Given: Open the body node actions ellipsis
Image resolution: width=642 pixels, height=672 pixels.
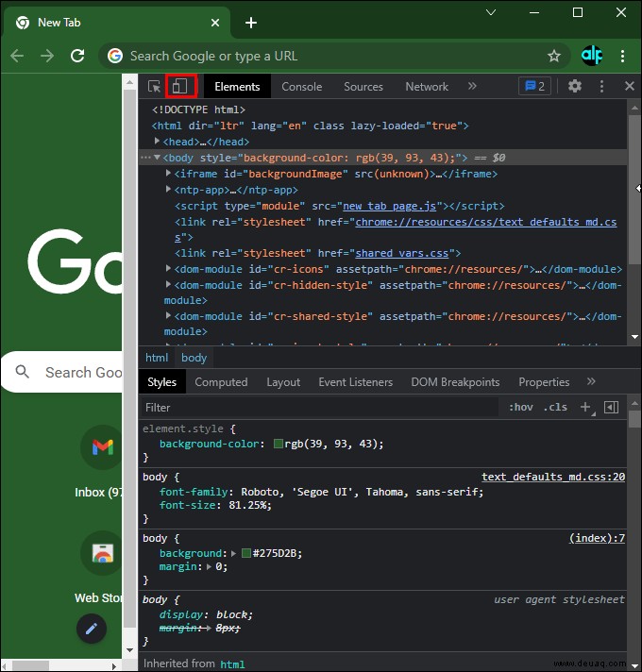Looking at the screenshot, I should pos(145,158).
